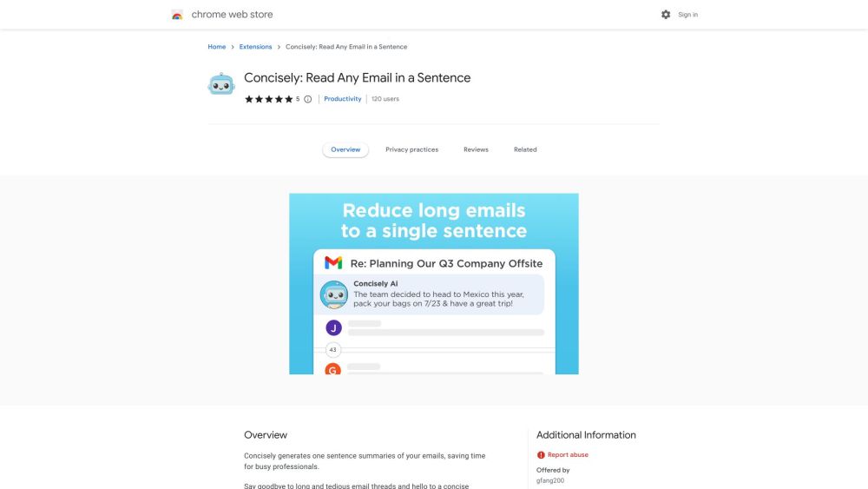Click the Chrome Web Store rainbow logo

point(177,15)
